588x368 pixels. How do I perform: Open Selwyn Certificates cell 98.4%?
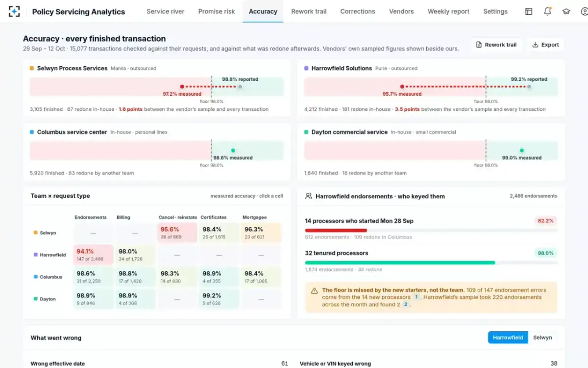219,233
